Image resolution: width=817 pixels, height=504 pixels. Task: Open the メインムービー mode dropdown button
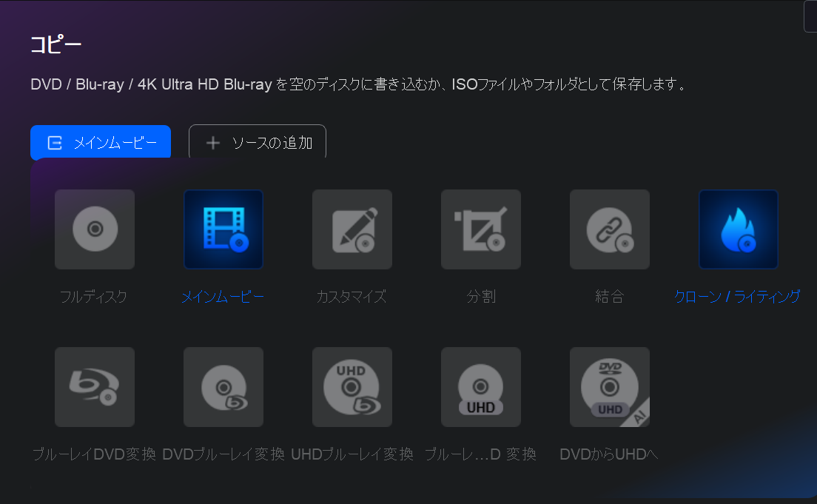pyautogui.click(x=101, y=142)
